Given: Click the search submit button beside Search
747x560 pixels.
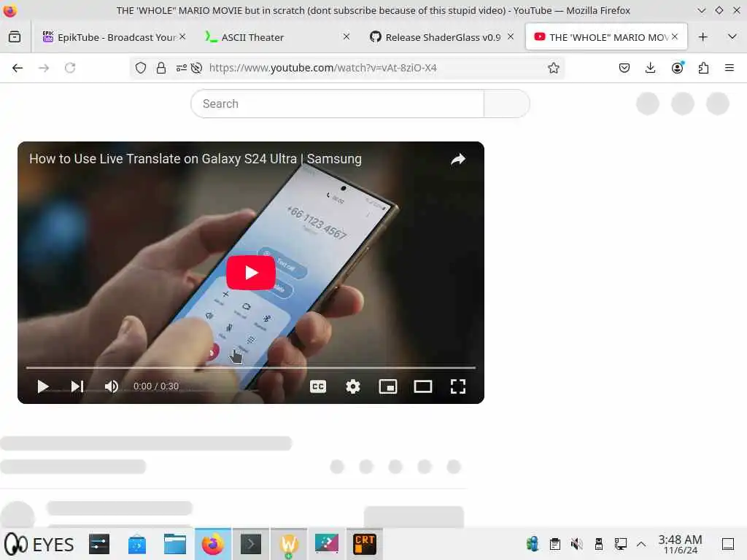Looking at the screenshot, I should pyautogui.click(x=507, y=104).
